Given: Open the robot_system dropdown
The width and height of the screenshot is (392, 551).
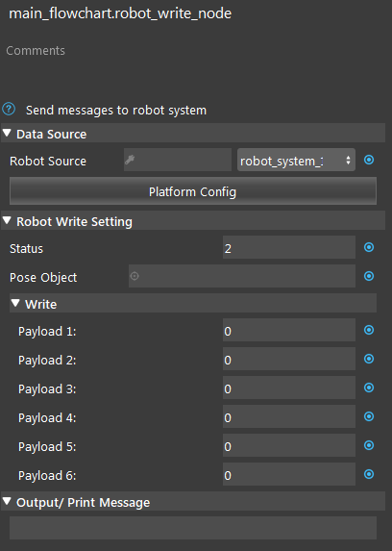Looking at the screenshot, I should click(296, 160).
